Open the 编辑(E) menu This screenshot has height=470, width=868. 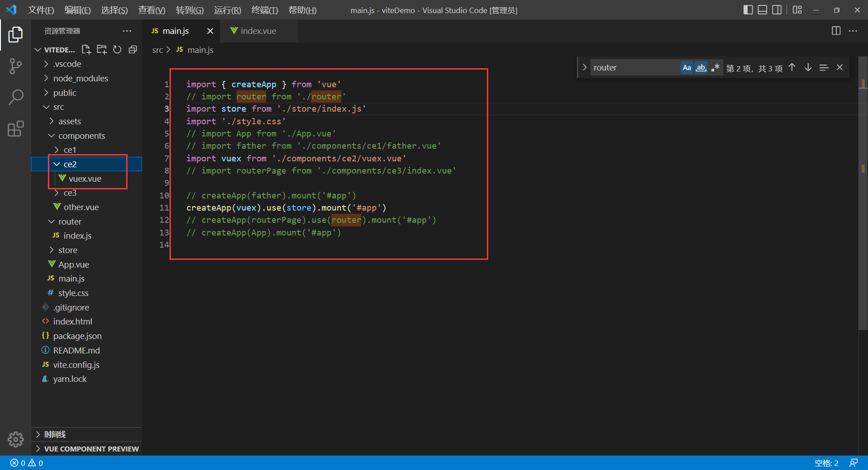[x=78, y=10]
